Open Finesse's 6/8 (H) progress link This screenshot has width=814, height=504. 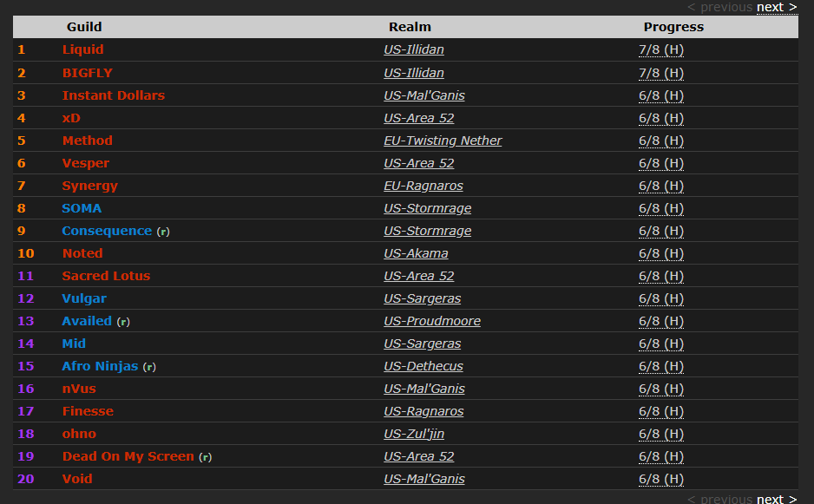pyautogui.click(x=661, y=411)
